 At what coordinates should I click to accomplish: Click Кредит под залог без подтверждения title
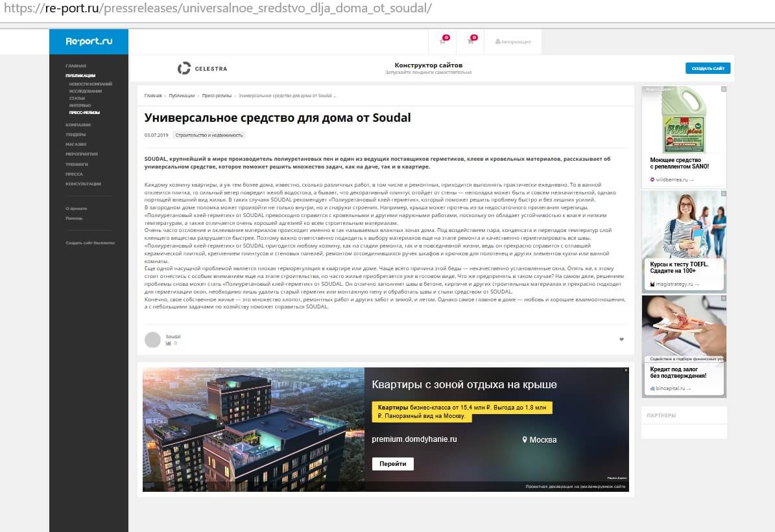point(678,373)
